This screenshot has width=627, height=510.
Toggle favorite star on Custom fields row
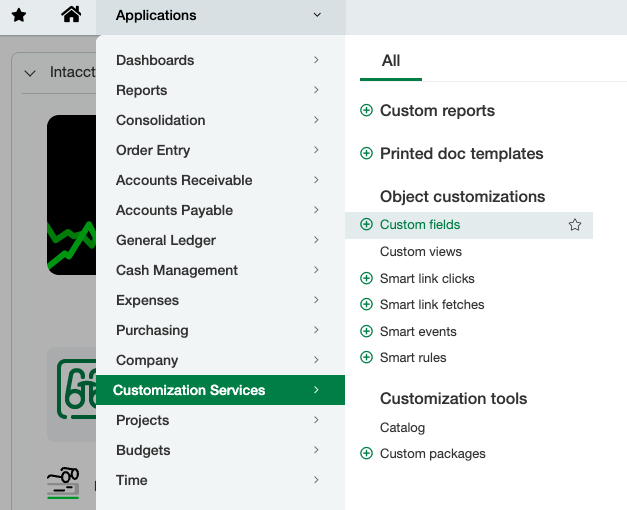(575, 225)
